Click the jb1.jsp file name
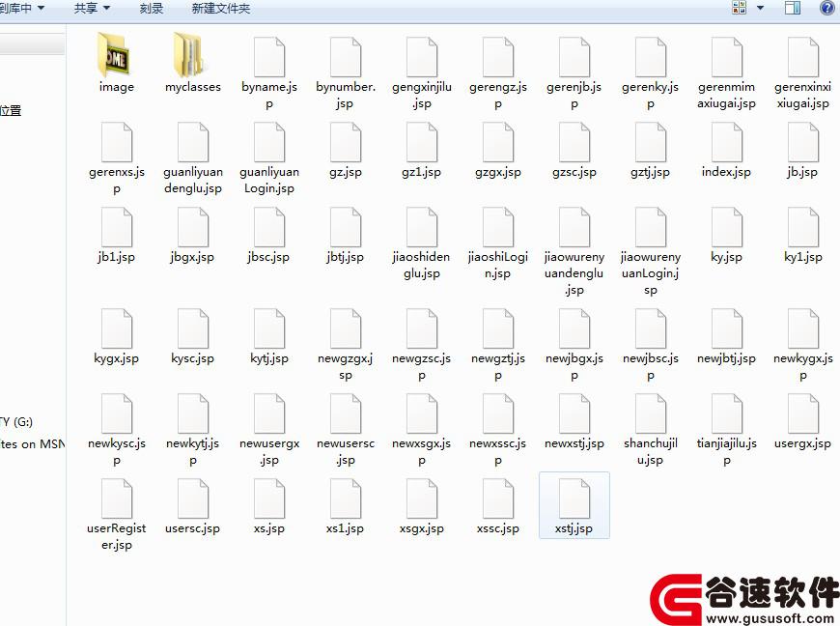 coord(117,257)
